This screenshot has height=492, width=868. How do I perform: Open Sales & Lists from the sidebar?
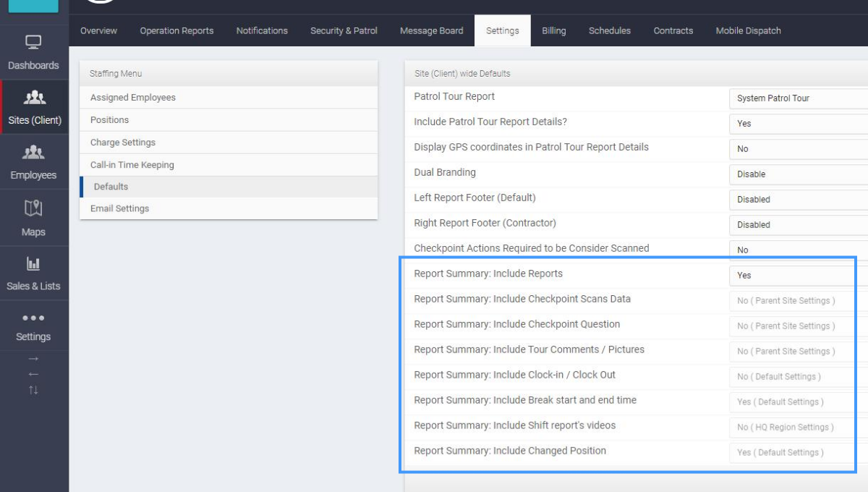pos(34,273)
